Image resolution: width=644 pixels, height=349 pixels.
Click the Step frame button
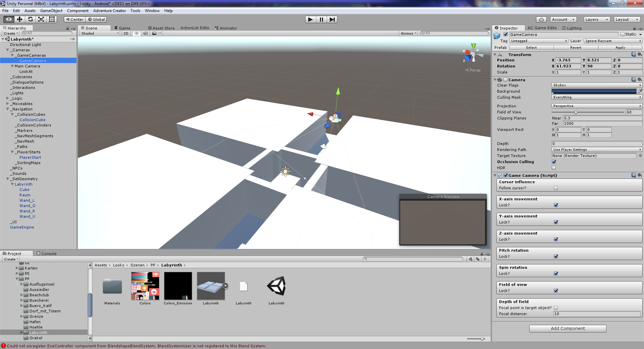332,19
